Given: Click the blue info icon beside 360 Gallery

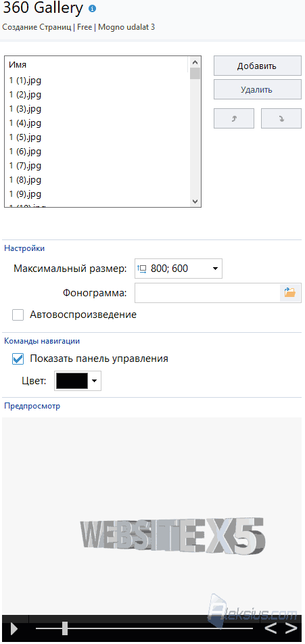Looking at the screenshot, I should [93, 8].
